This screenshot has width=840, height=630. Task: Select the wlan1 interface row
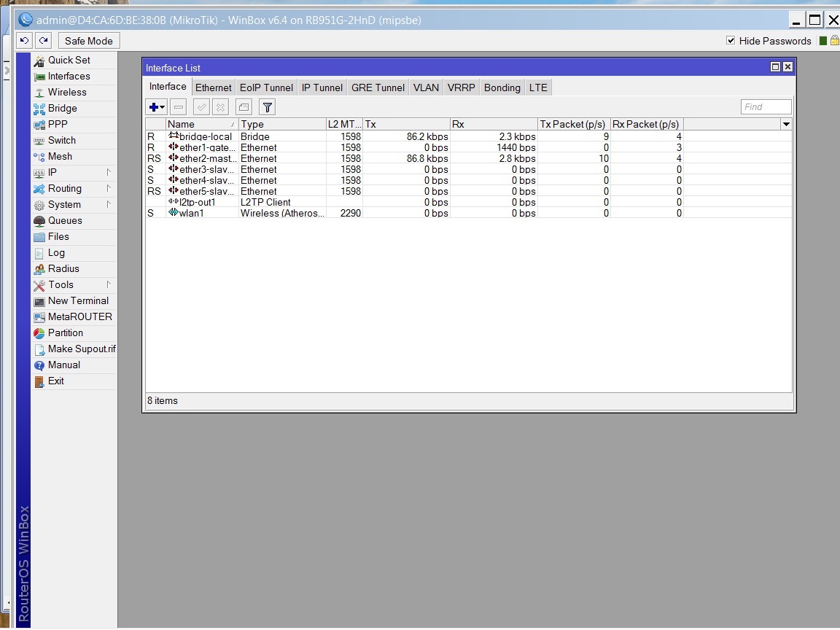pyautogui.click(x=468, y=213)
